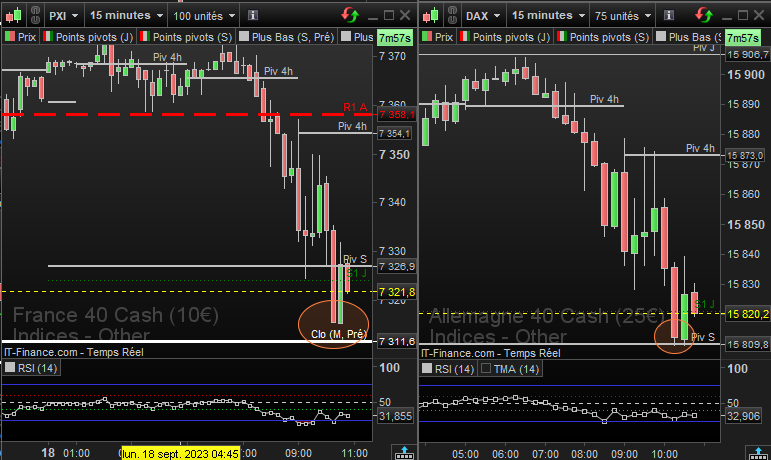Click IT-Finance.com - Temps Réel in PXI window
The image size is (771, 460).
pyautogui.click(x=74, y=352)
